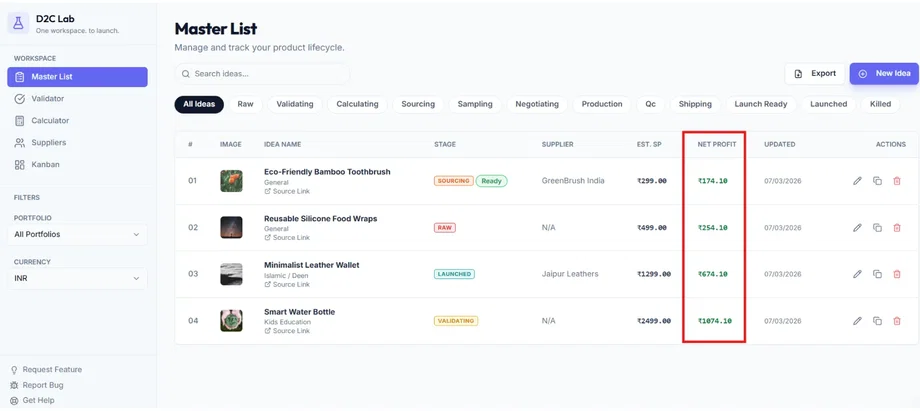920x411 pixels.
Task: Delete the Eco-Friendly Bamboo Toothbrush row
Action: click(x=897, y=181)
